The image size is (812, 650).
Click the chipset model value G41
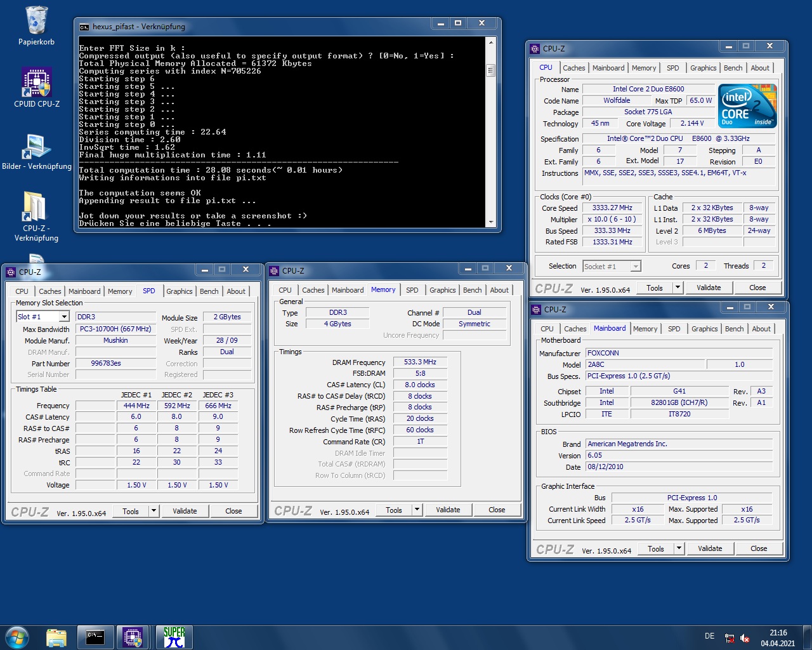pos(679,391)
